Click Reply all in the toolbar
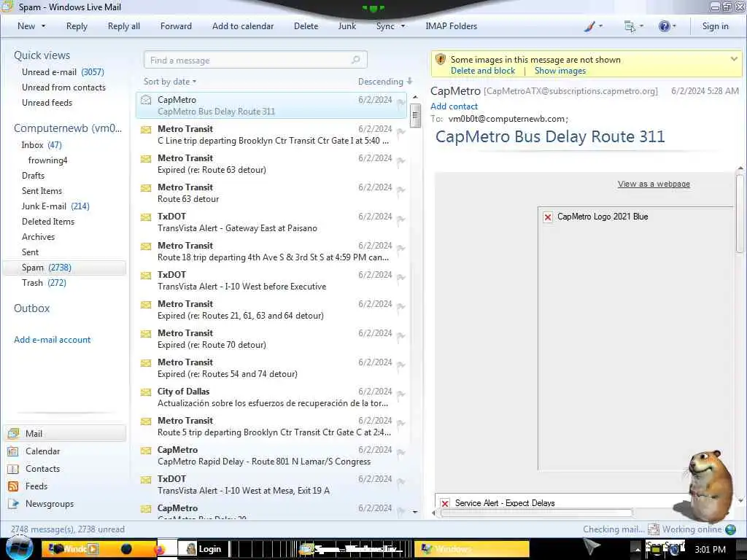The height and width of the screenshot is (560, 747). pyautogui.click(x=124, y=27)
